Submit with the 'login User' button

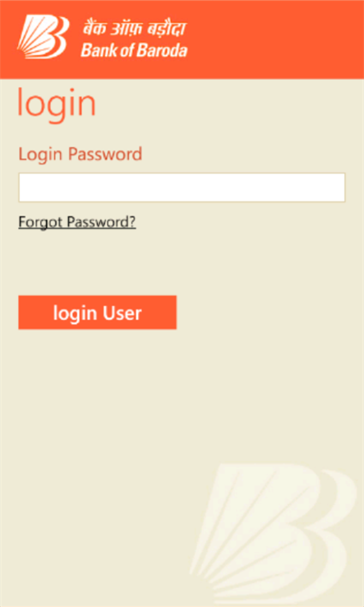pos(98,313)
